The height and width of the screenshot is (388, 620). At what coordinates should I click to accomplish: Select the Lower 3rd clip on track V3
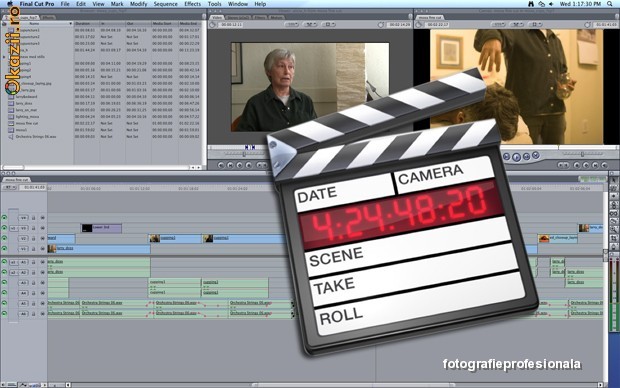point(102,228)
